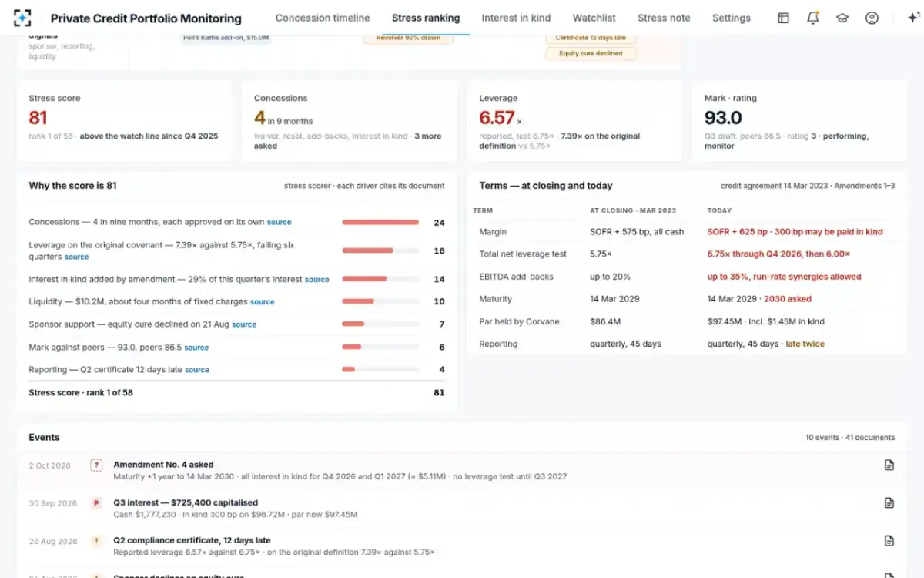The height and width of the screenshot is (578, 924).
Task: Open the Settings tab
Action: 731,18
